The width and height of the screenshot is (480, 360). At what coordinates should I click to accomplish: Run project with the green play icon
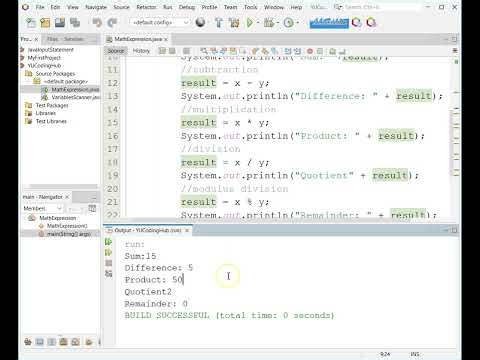pyautogui.click(x=249, y=23)
